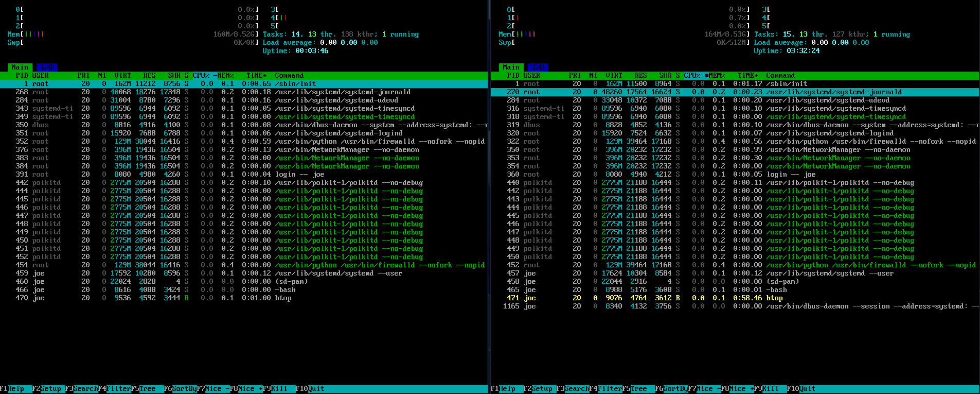Select PID 360 login -- joe in right htop
980x394 pixels.
coord(735,175)
